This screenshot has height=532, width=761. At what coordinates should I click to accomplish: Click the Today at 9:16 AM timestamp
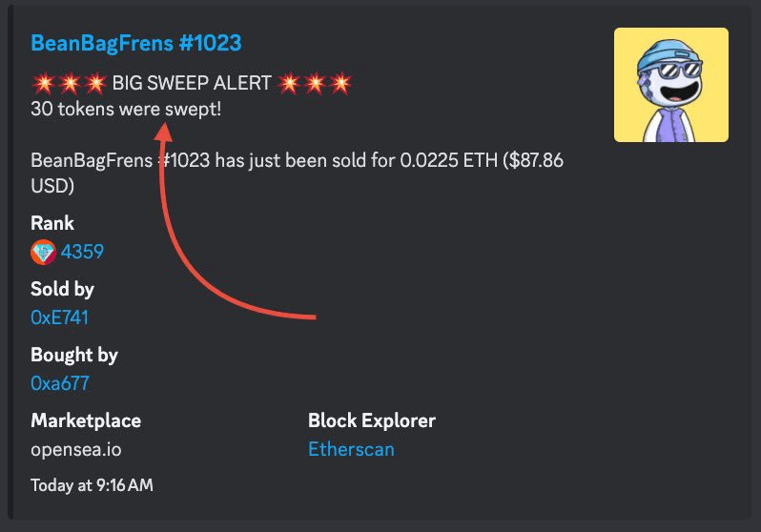click(92, 485)
